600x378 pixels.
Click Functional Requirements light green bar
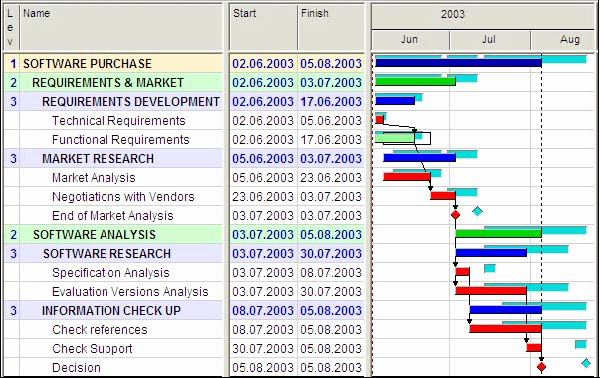395,138
